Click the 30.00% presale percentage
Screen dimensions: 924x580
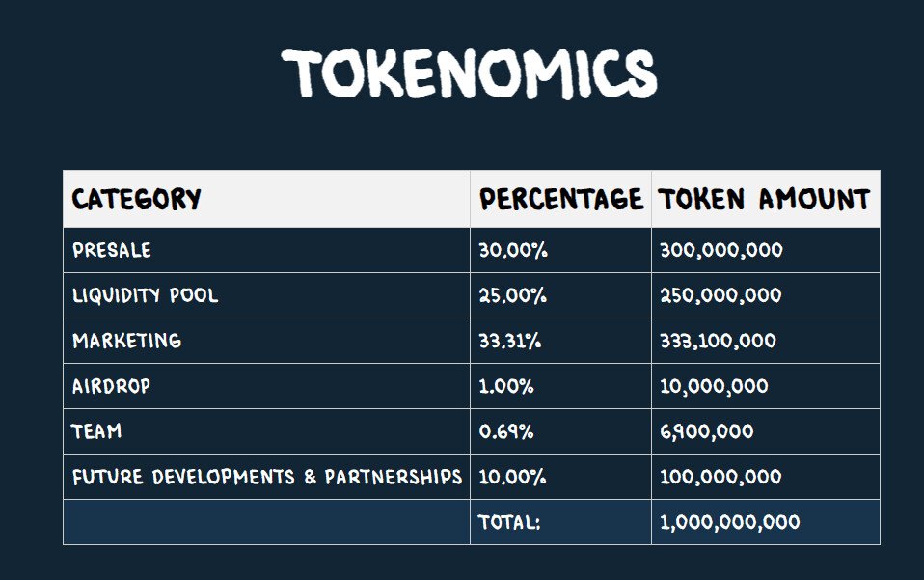(513, 251)
